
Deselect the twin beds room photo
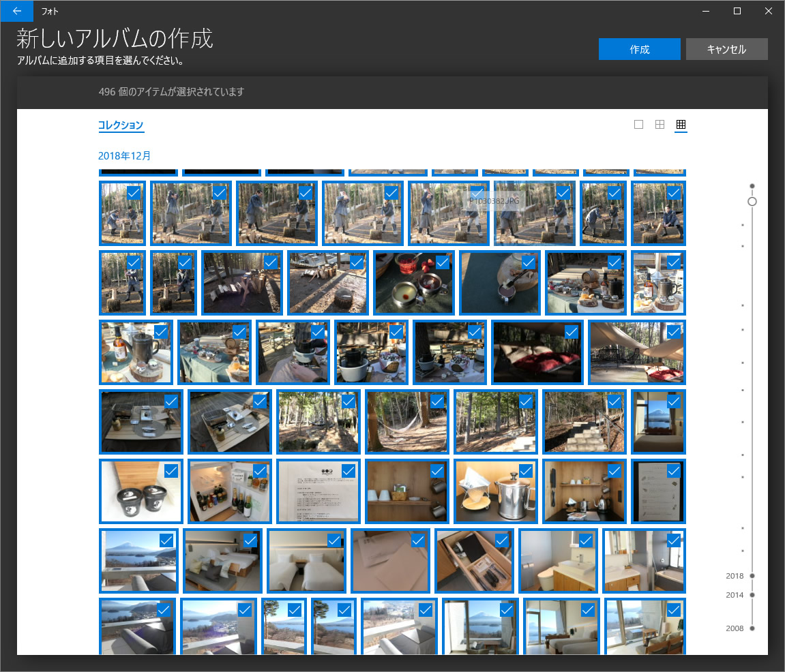click(x=334, y=540)
